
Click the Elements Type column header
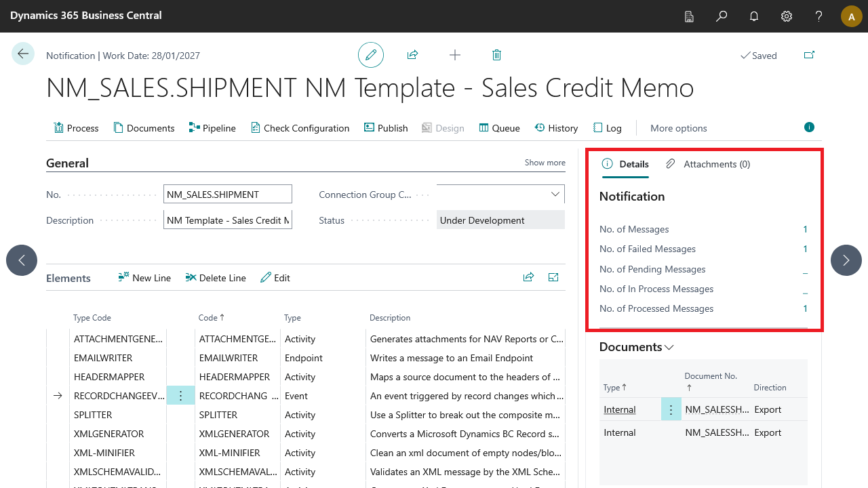click(x=293, y=318)
